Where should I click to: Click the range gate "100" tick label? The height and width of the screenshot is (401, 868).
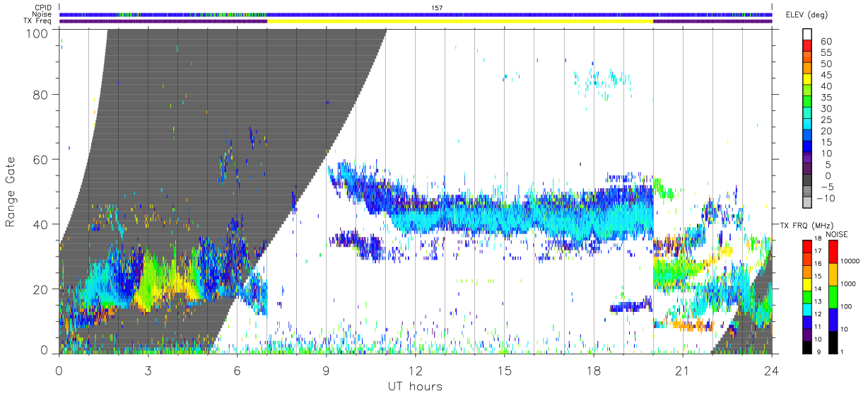[37, 32]
